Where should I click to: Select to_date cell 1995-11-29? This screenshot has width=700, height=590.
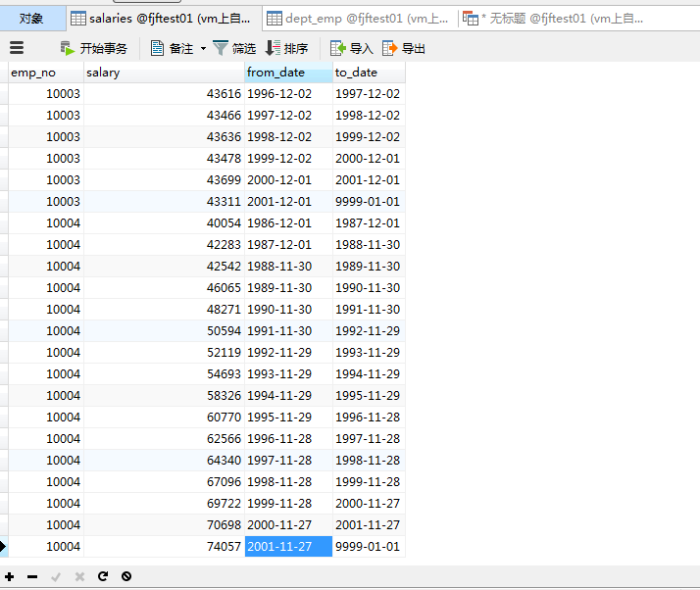pos(369,395)
